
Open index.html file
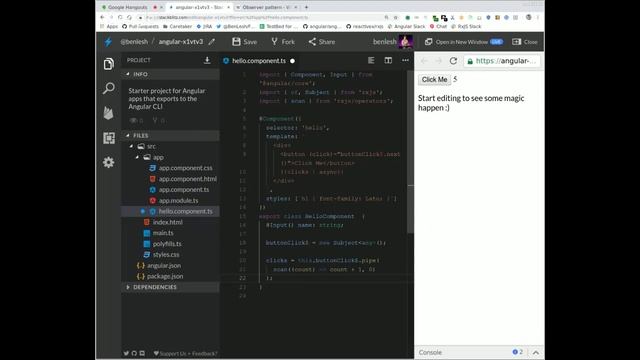click(163, 222)
